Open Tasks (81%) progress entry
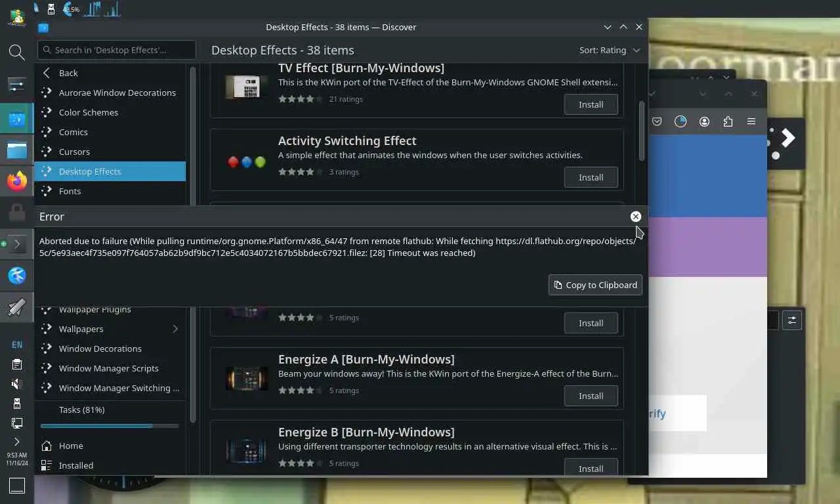 click(x=110, y=409)
